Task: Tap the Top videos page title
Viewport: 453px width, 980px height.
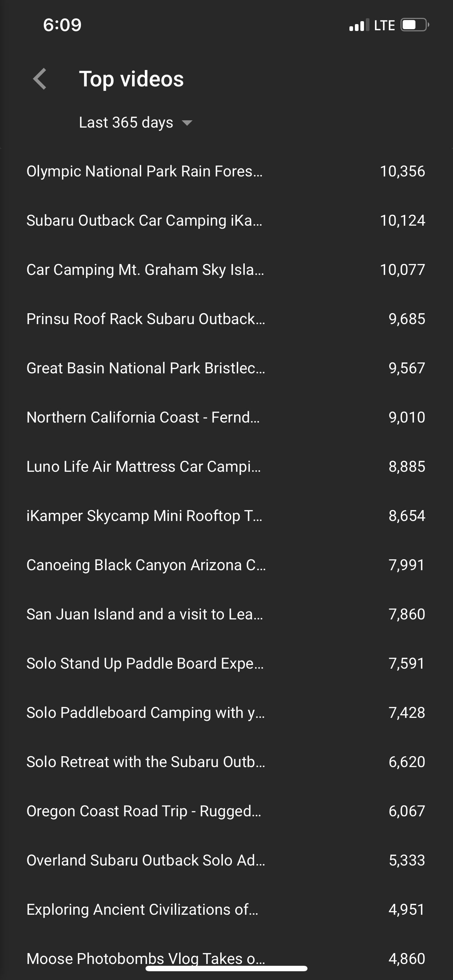Action: (131, 79)
